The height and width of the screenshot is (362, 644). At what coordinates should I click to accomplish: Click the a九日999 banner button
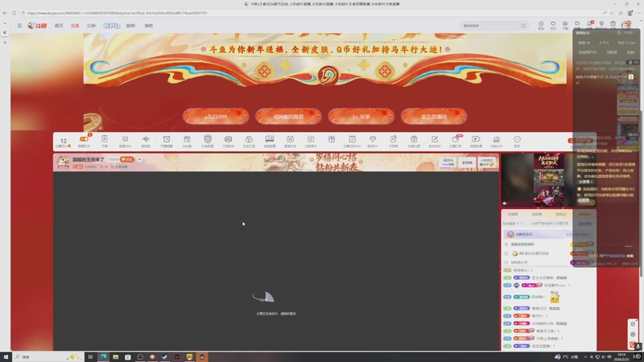pos(216,117)
